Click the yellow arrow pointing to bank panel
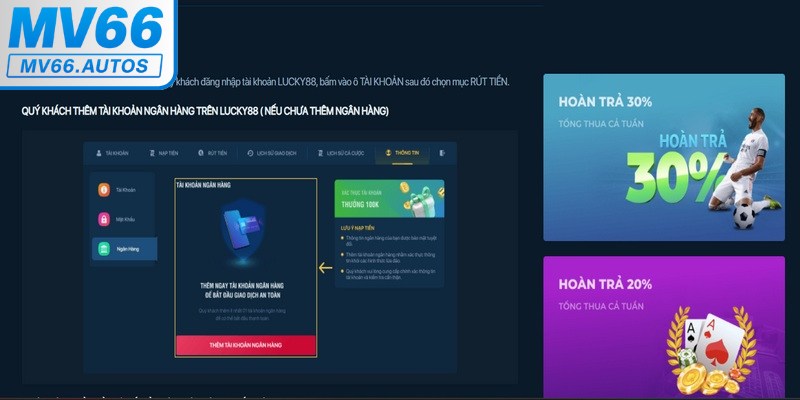 point(325,267)
